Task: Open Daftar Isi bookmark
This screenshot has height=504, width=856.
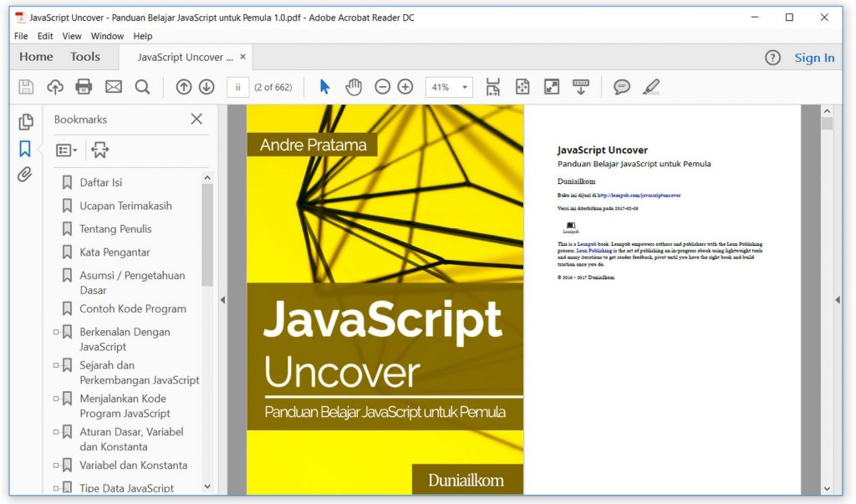Action: [x=101, y=182]
